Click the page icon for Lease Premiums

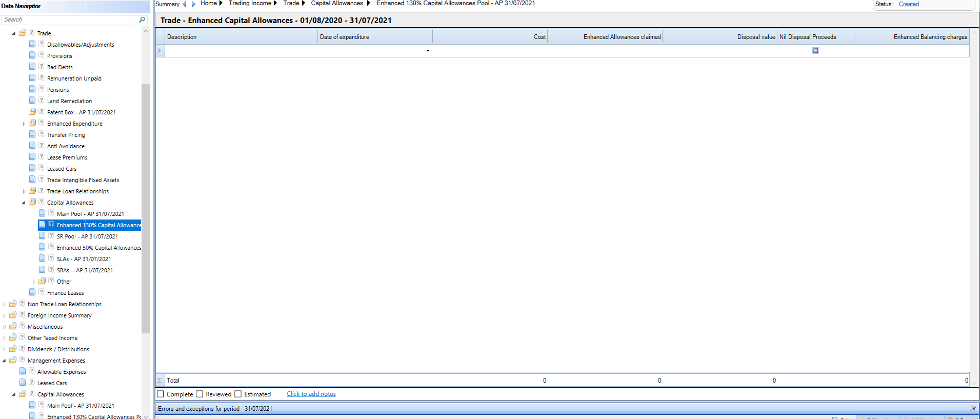pos(32,157)
